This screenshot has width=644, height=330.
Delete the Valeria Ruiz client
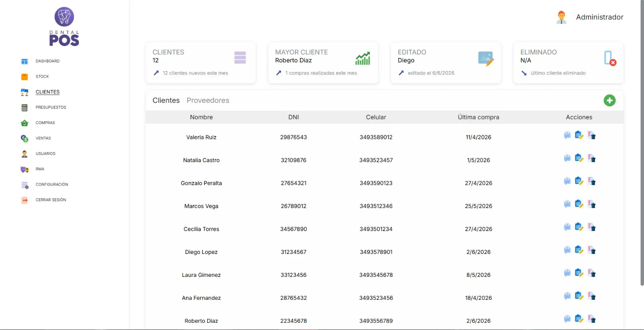point(592,135)
